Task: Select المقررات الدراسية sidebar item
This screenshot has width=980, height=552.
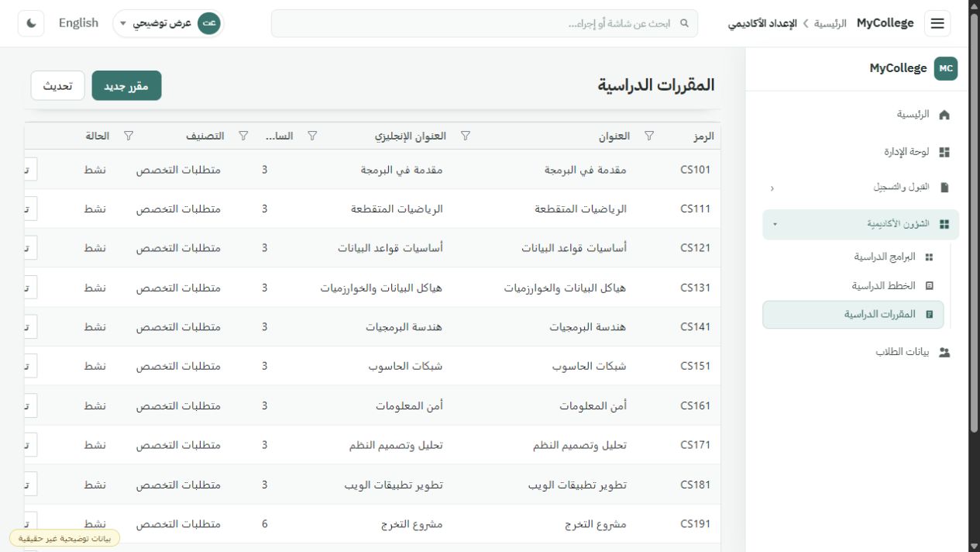Action: (853, 315)
